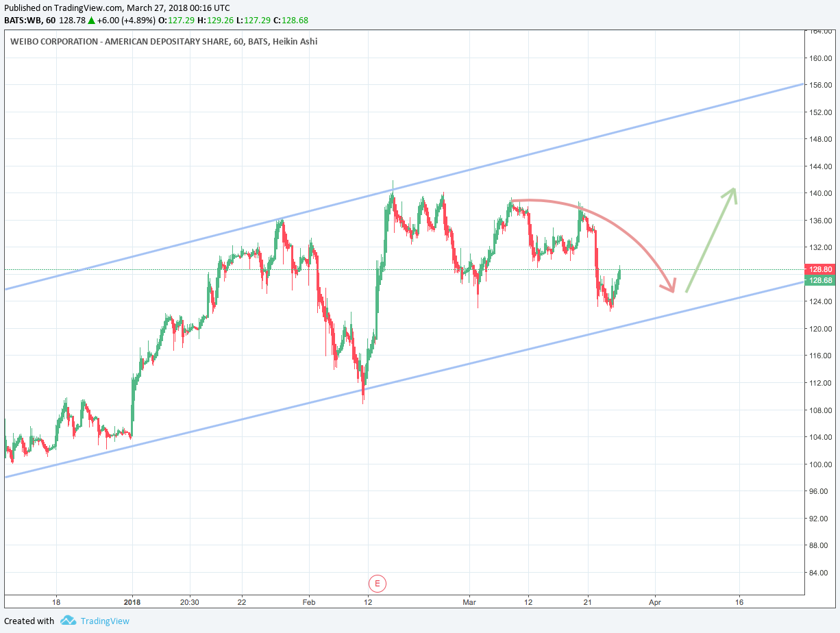This screenshot has height=633, width=840.
Task: Click the green 128.68 price label
Action: (821, 280)
